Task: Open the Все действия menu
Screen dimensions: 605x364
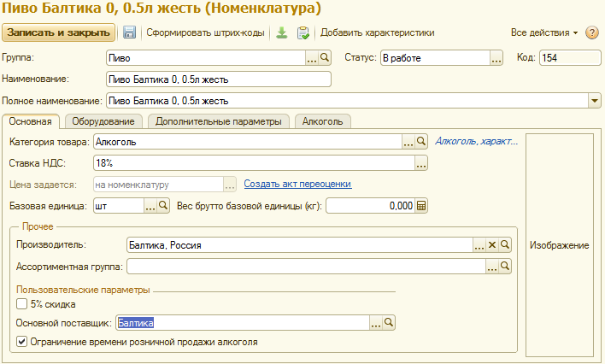Action: point(544,32)
